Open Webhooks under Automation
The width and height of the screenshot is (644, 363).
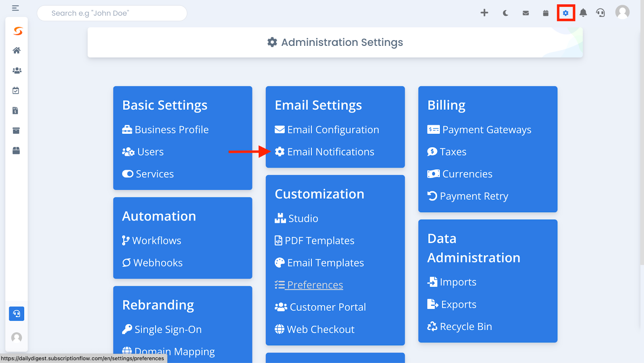click(x=153, y=263)
